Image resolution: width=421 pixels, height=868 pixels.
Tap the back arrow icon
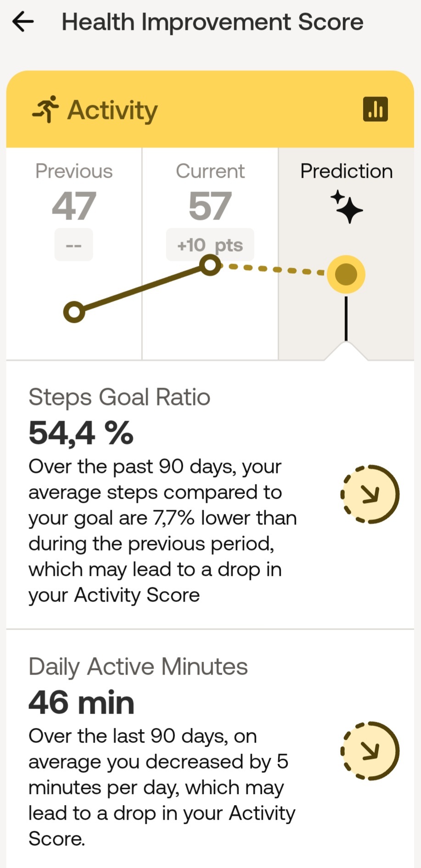point(22,21)
